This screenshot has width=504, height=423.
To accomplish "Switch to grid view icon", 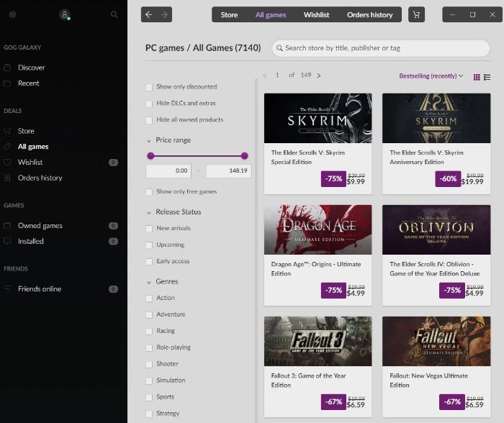I will pos(477,77).
